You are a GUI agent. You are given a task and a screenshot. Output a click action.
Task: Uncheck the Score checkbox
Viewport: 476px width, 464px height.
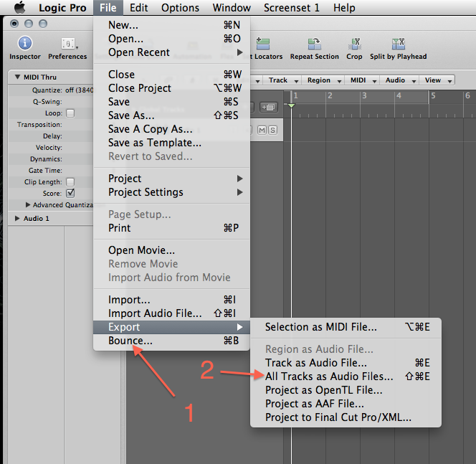(70, 193)
